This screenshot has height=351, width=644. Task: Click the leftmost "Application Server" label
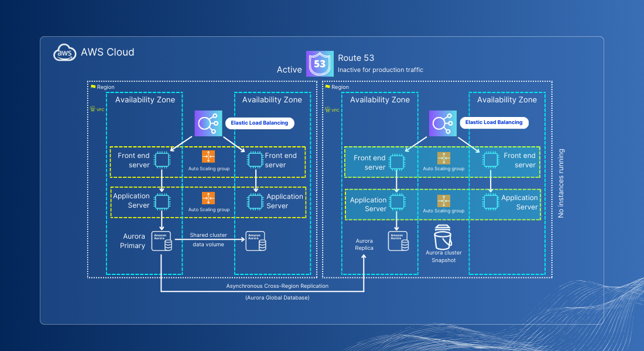(131, 201)
